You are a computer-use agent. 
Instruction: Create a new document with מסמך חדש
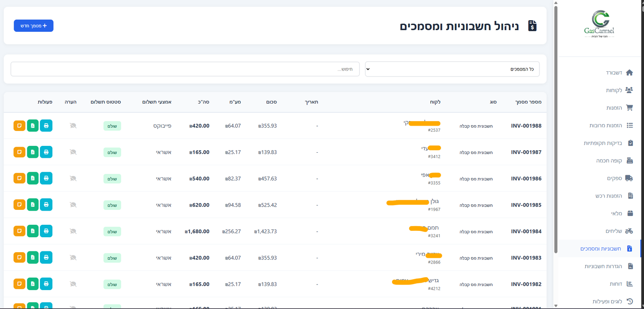click(x=33, y=26)
